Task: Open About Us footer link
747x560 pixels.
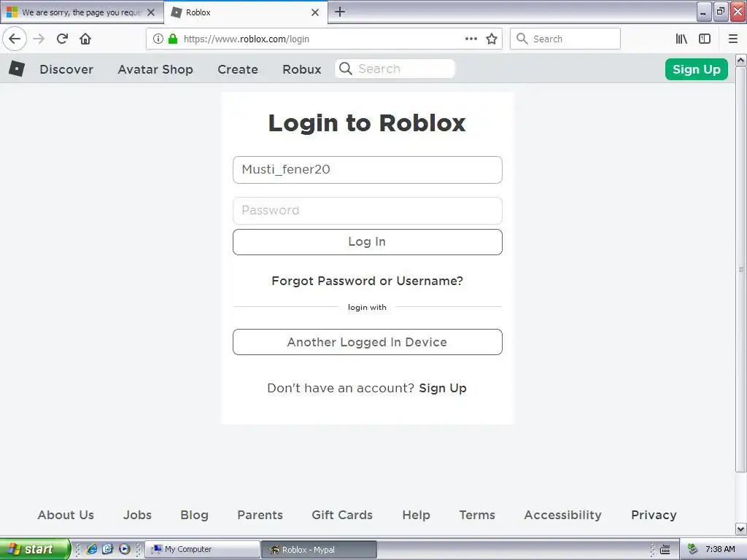Action: pyautogui.click(x=66, y=515)
